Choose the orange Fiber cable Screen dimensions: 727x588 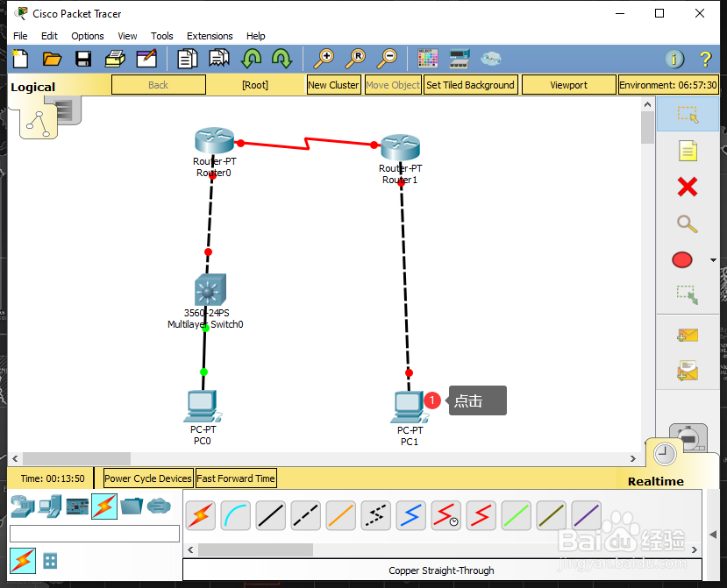pos(341,515)
